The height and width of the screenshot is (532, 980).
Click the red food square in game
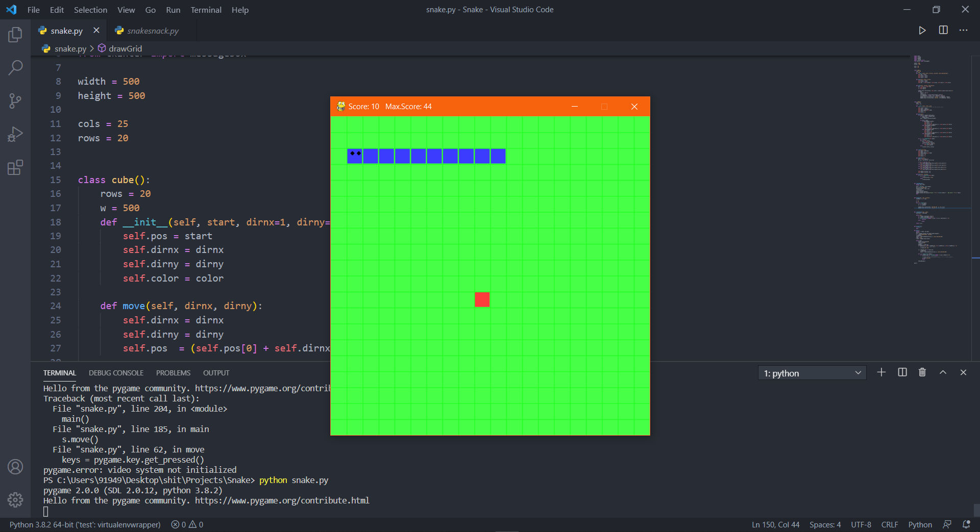pyautogui.click(x=482, y=299)
